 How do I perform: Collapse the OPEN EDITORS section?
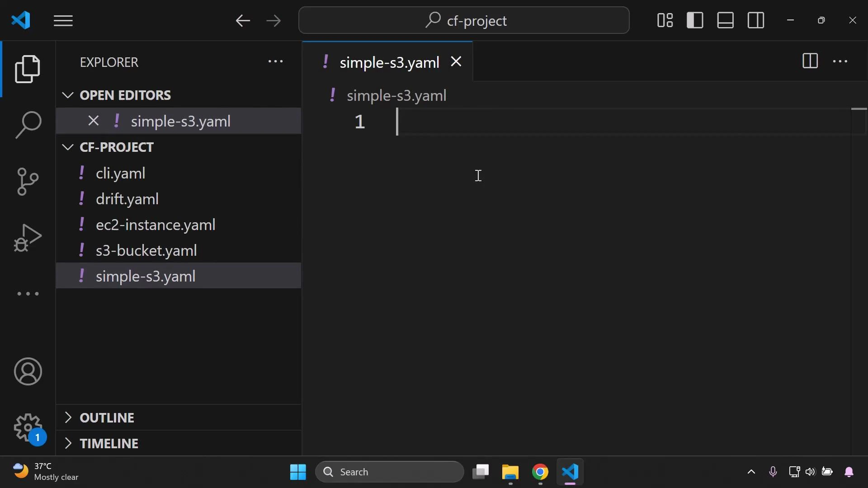[x=67, y=95]
